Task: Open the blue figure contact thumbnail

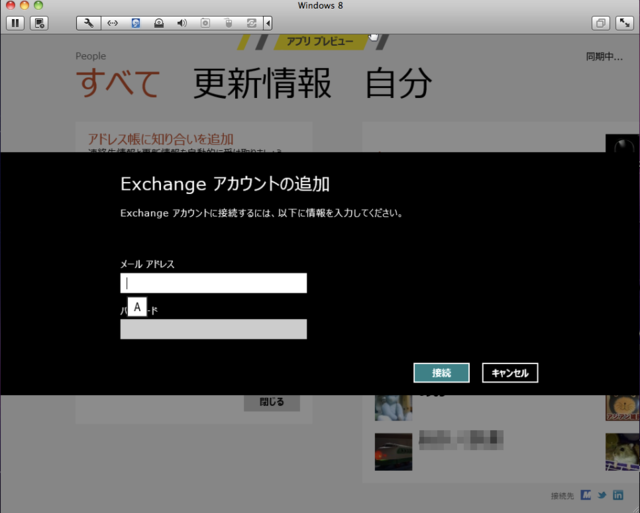Action: pyautogui.click(x=393, y=408)
